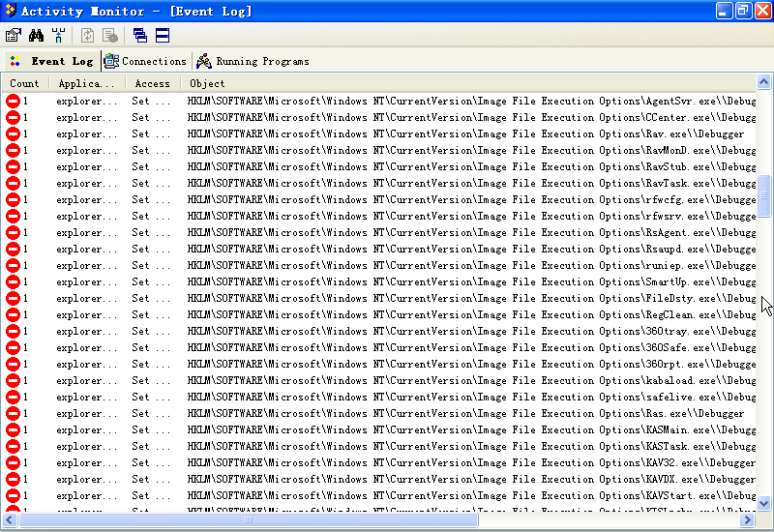Select the safelive.exe Debugger object entry

point(471,398)
